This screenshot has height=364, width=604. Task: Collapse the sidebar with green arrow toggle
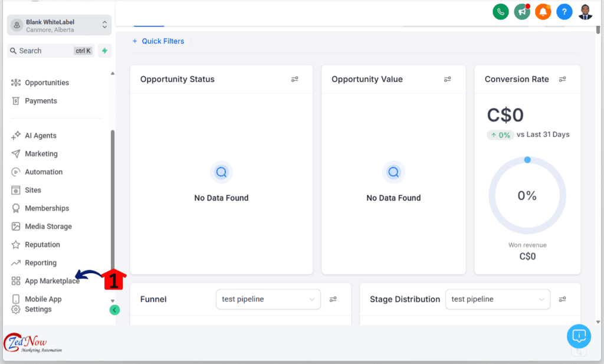tap(114, 310)
